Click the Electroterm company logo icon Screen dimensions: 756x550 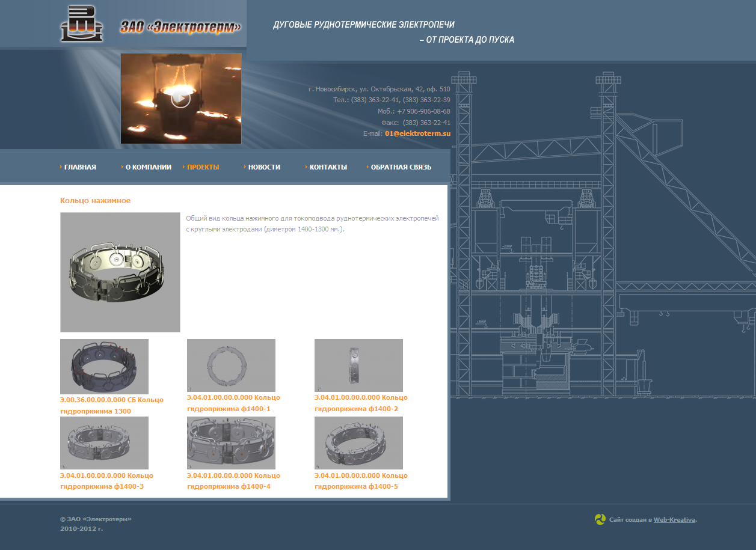pyautogui.click(x=81, y=24)
